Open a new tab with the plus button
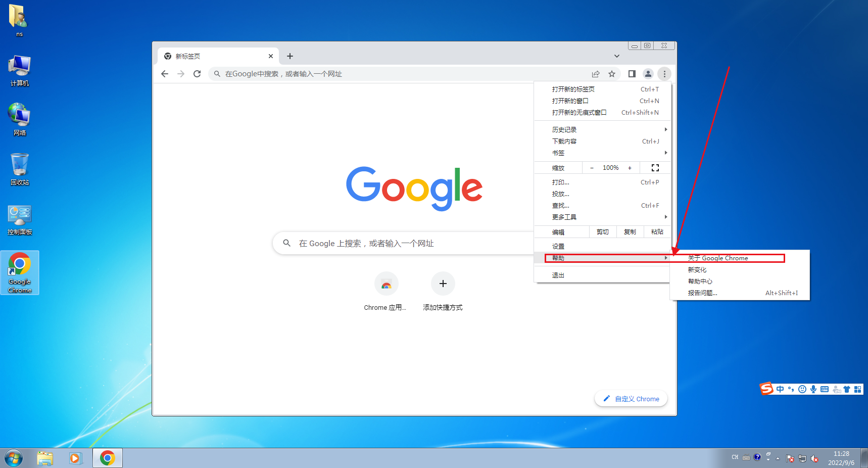The height and width of the screenshot is (468, 868). [x=290, y=56]
